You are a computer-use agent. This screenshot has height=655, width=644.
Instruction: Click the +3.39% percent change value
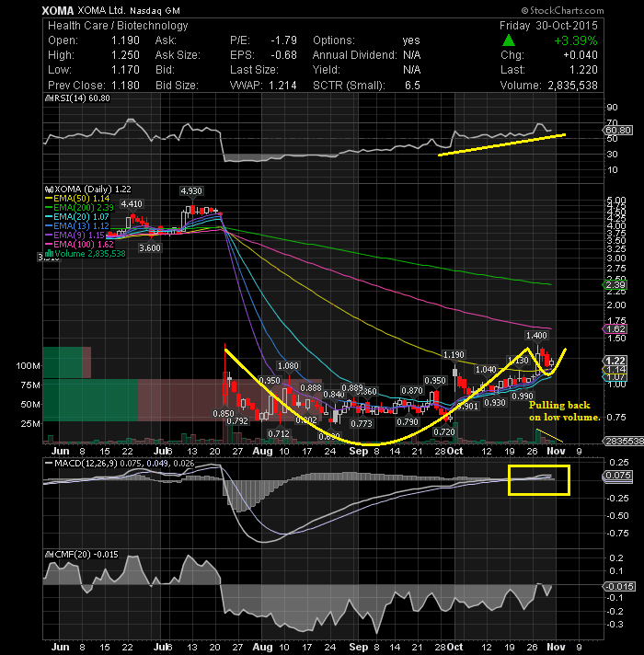click(x=576, y=40)
